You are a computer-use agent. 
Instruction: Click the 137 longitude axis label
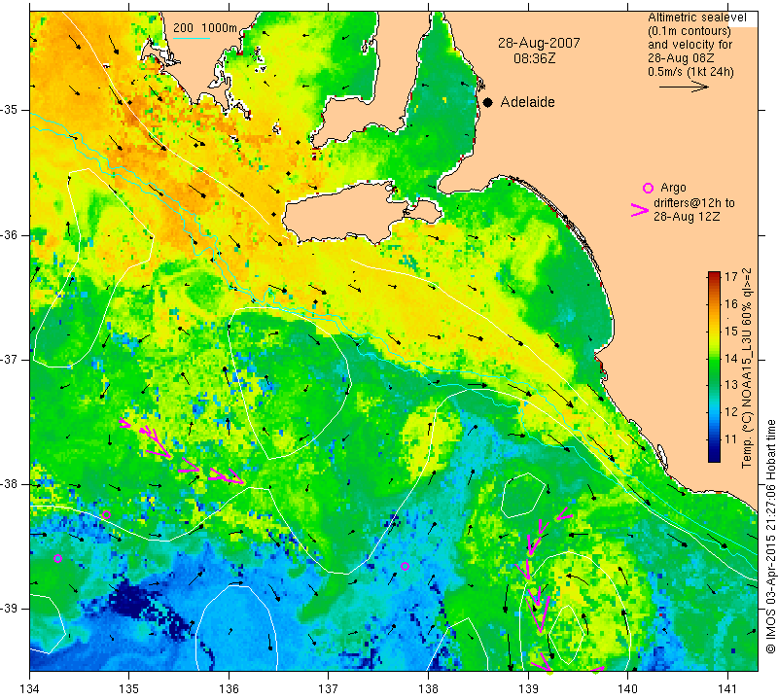click(x=329, y=688)
